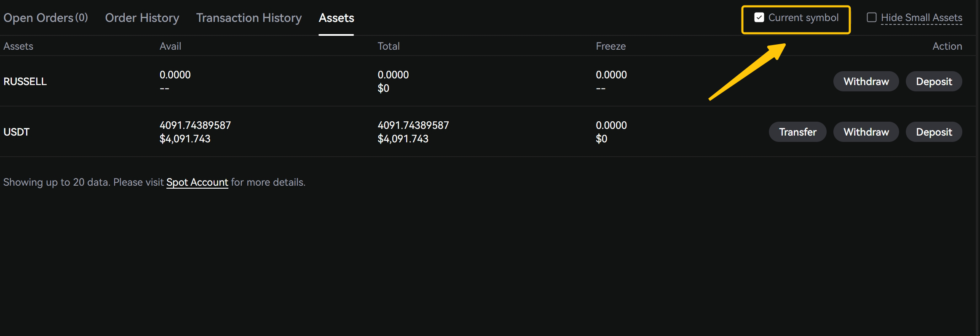Enable the Hide Small Assets checkbox
This screenshot has width=980, height=336.
pyautogui.click(x=871, y=18)
